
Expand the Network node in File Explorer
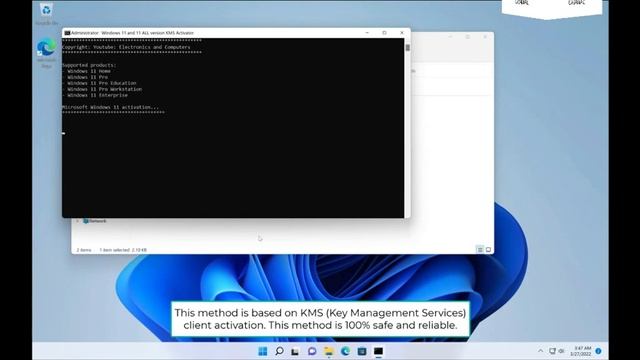click(x=78, y=221)
